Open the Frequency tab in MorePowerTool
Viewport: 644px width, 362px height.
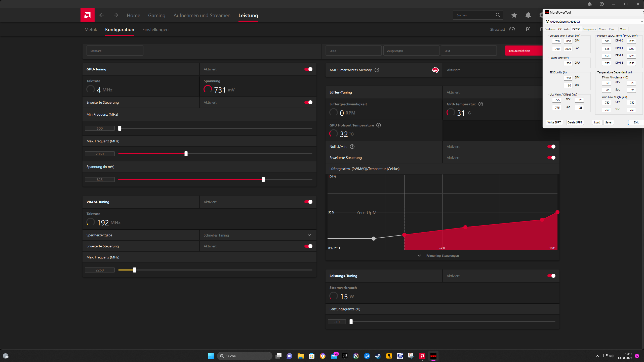(589, 29)
